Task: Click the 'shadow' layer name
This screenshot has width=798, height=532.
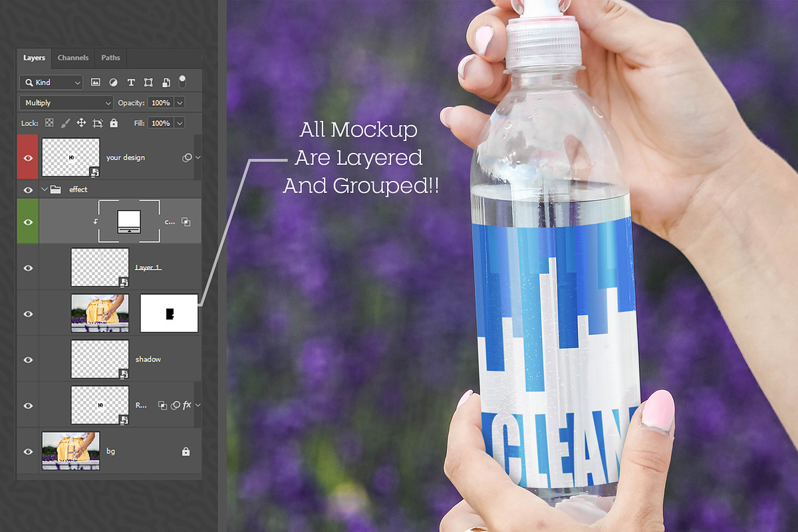Action: click(148, 359)
